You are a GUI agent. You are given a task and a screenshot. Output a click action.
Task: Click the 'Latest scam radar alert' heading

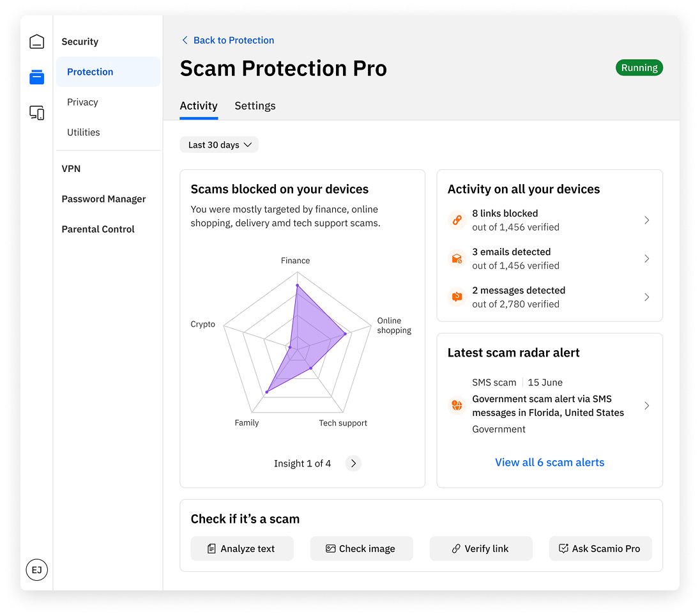point(514,353)
